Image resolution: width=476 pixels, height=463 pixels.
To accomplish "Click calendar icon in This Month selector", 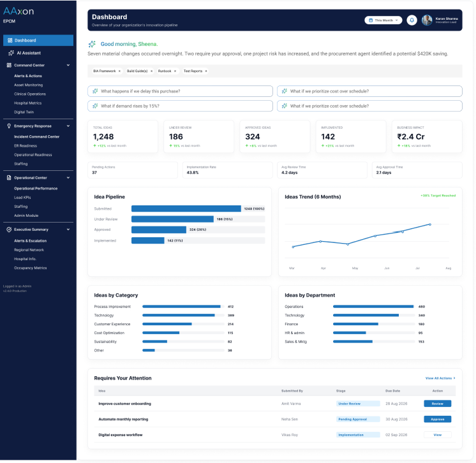I will [371, 20].
